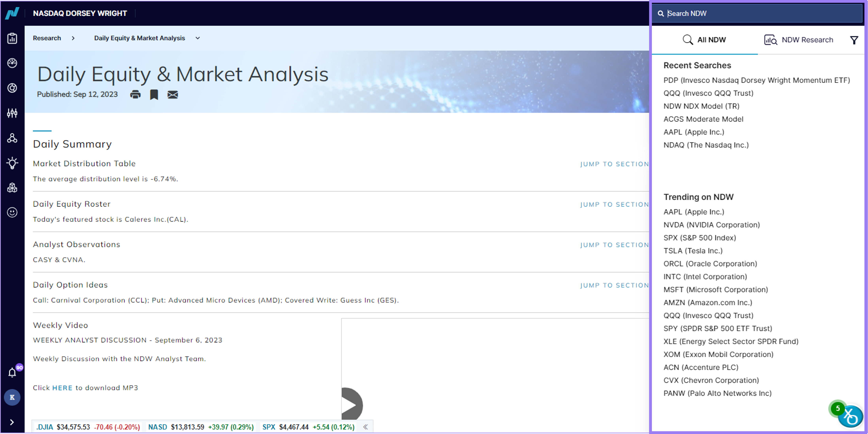Open trending XLE Energy Select Sector fund
The height and width of the screenshot is (434, 868).
coord(731,342)
